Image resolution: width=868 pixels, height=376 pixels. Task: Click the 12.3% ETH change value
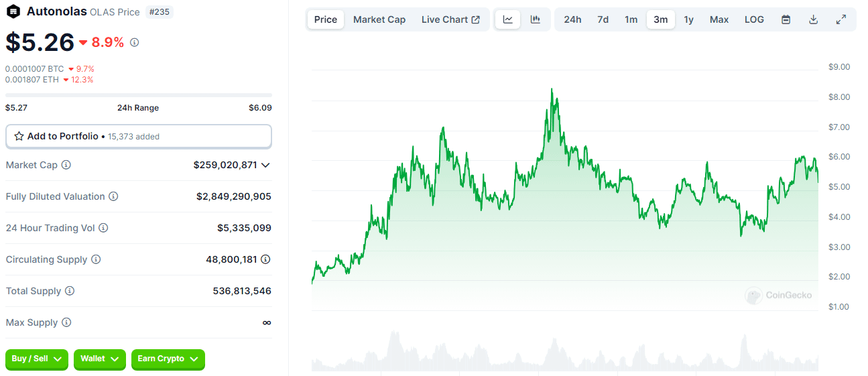point(78,80)
